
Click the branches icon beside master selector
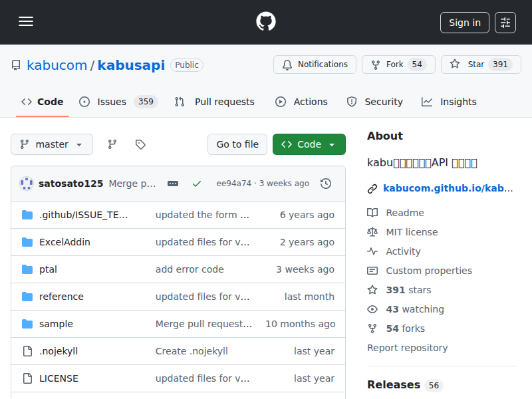[113, 144]
